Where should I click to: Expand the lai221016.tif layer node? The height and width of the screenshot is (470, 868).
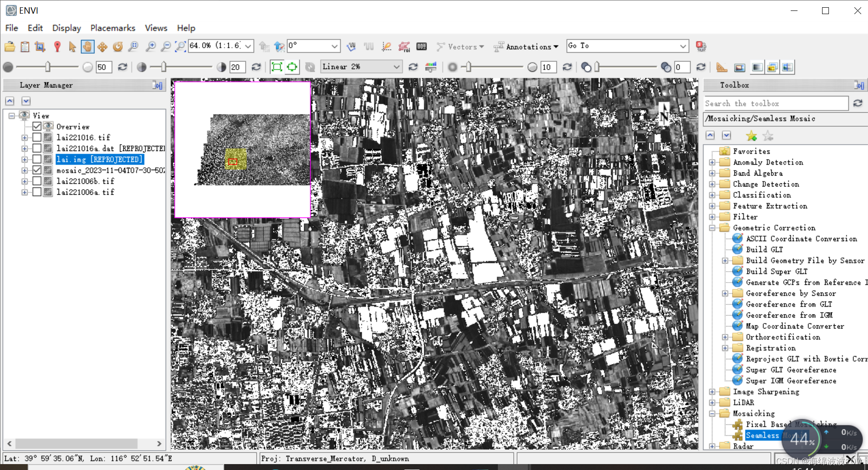point(25,137)
